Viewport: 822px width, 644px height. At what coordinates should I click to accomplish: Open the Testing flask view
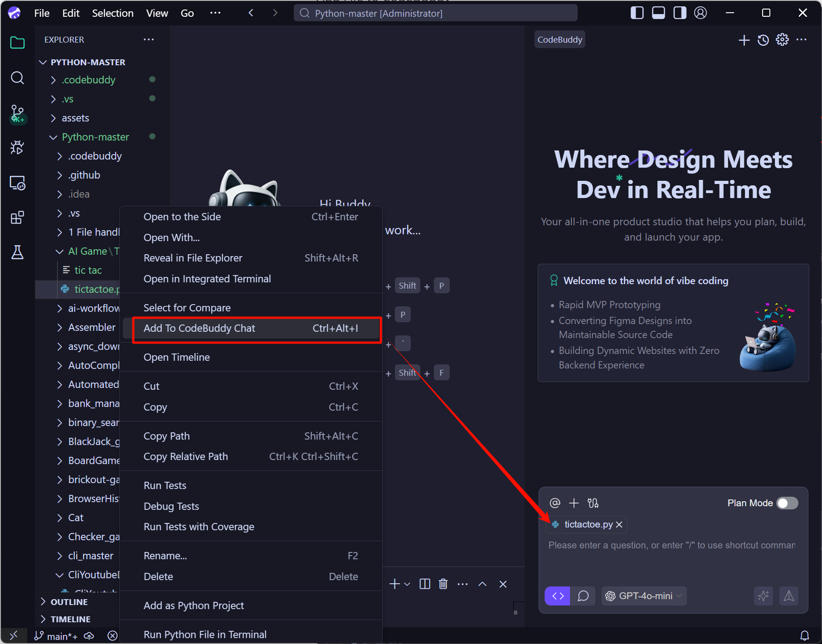(x=17, y=252)
